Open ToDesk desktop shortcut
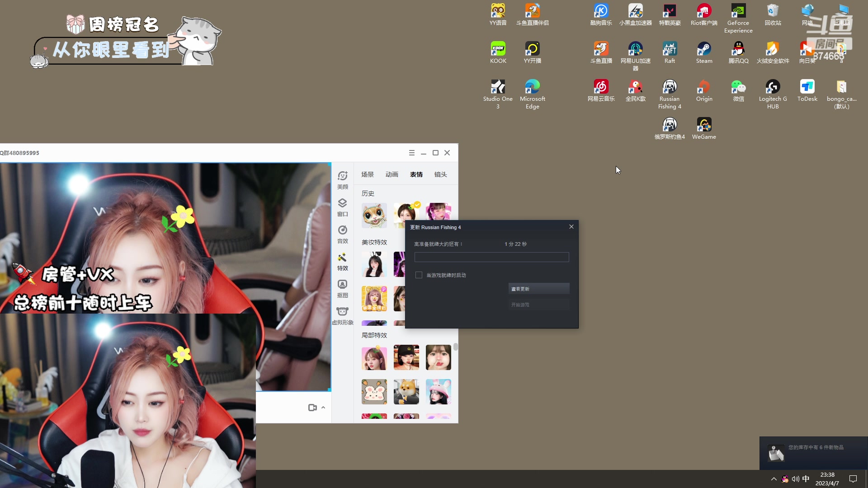Viewport: 868px width, 488px height. click(807, 90)
